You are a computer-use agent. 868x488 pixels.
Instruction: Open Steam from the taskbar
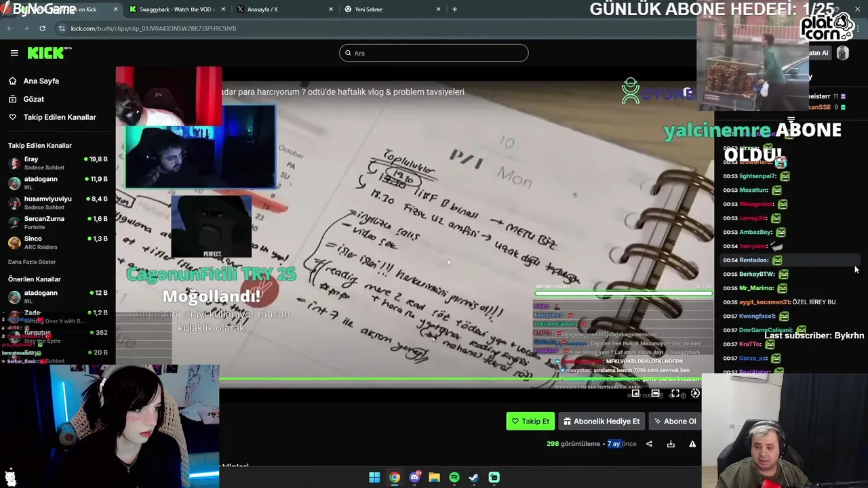474,478
